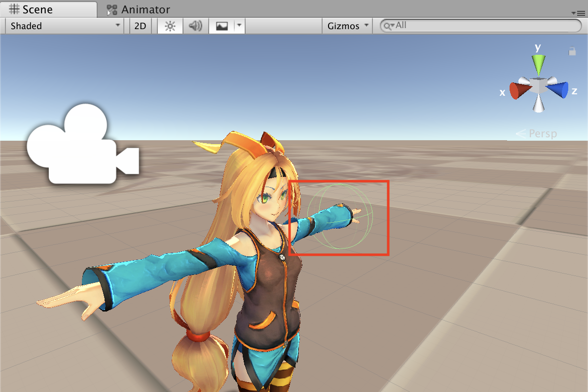588x392 pixels.
Task: Click the green Y axis cone
Action: [x=539, y=64]
